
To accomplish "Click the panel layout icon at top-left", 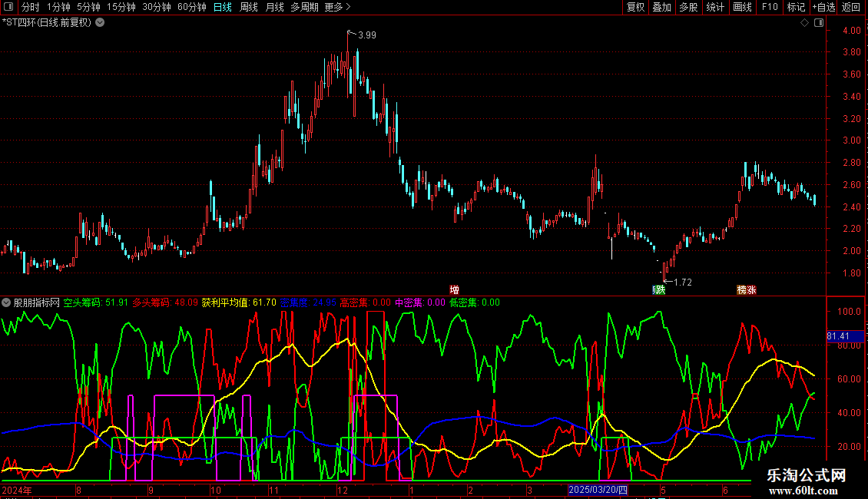I will (x=8, y=7).
